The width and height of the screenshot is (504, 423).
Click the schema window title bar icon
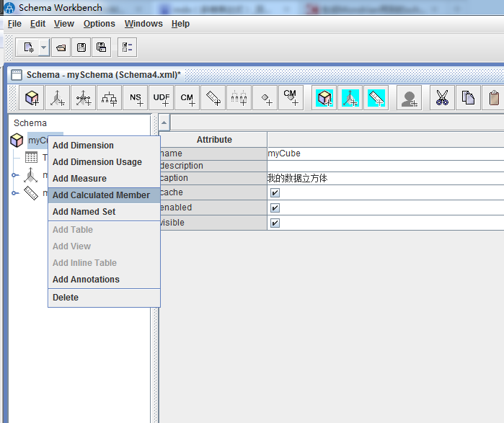(17, 75)
